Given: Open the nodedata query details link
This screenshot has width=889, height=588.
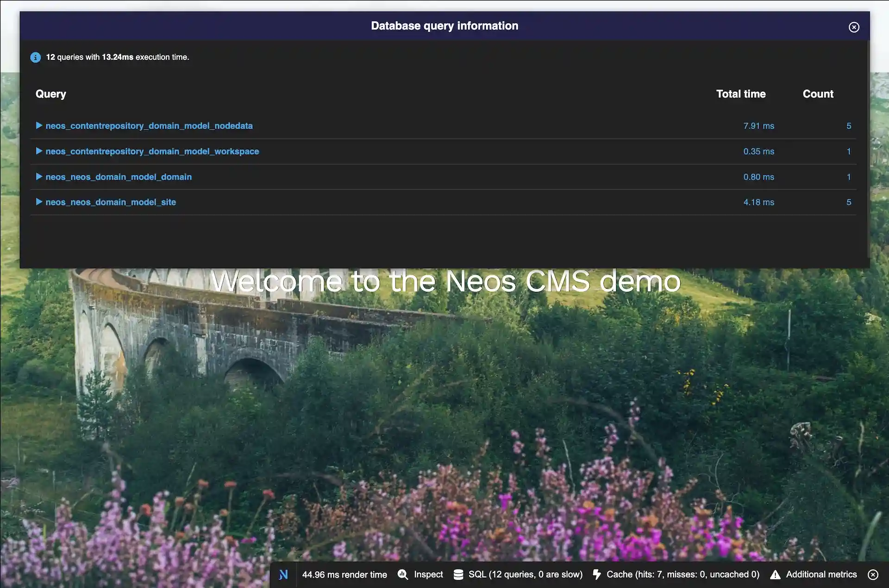Looking at the screenshot, I should (x=149, y=125).
